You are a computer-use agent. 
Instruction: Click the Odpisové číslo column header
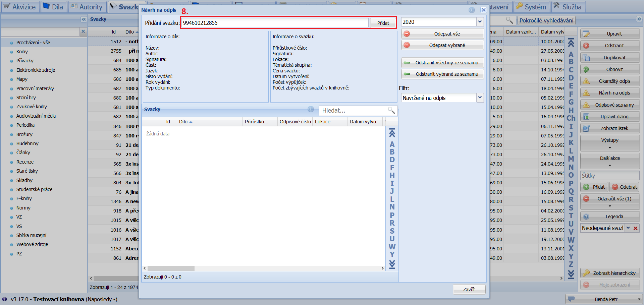(295, 122)
